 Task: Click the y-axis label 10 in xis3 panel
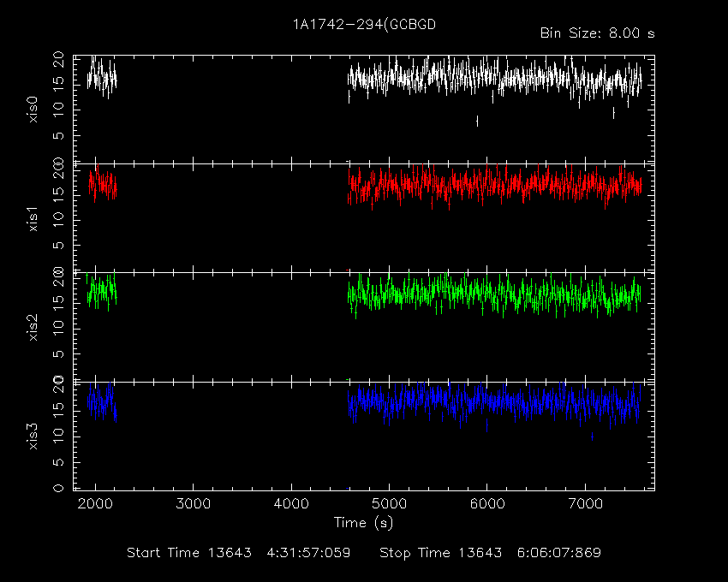click(58, 436)
